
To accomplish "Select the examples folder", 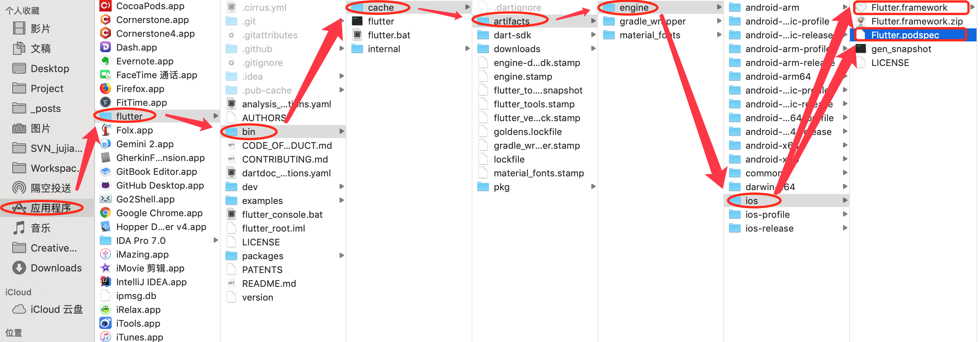I will tap(283, 201).
